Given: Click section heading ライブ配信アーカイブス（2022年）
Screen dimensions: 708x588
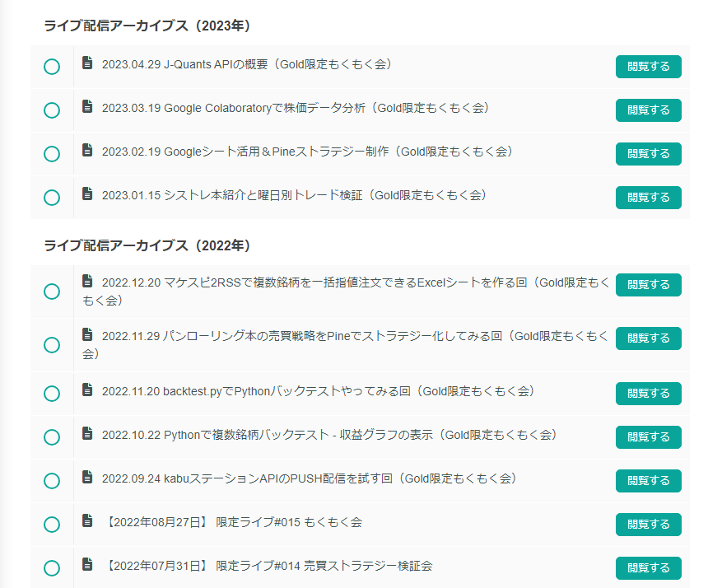Looking at the screenshot, I should [x=147, y=245].
